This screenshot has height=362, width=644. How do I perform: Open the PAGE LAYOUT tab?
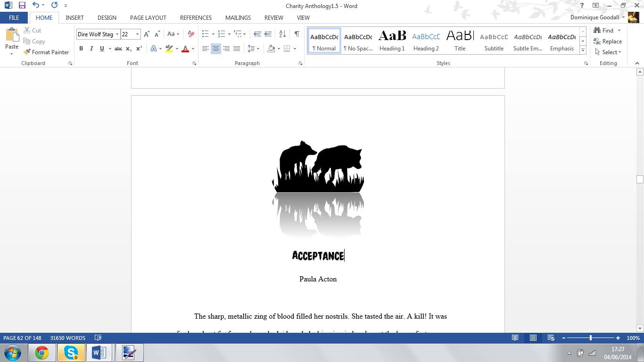[x=148, y=17]
